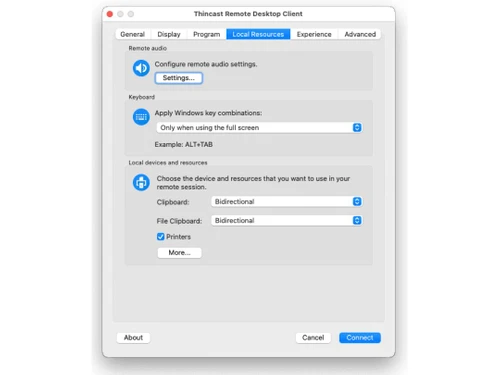Image resolution: width=500 pixels, height=375 pixels.
Task: Open the About dialog
Action: [133, 338]
